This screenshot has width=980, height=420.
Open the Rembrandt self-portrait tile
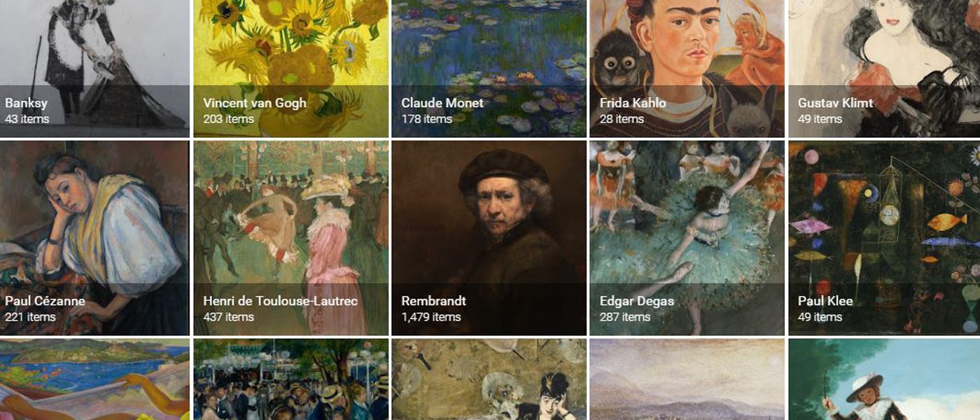coord(489,238)
